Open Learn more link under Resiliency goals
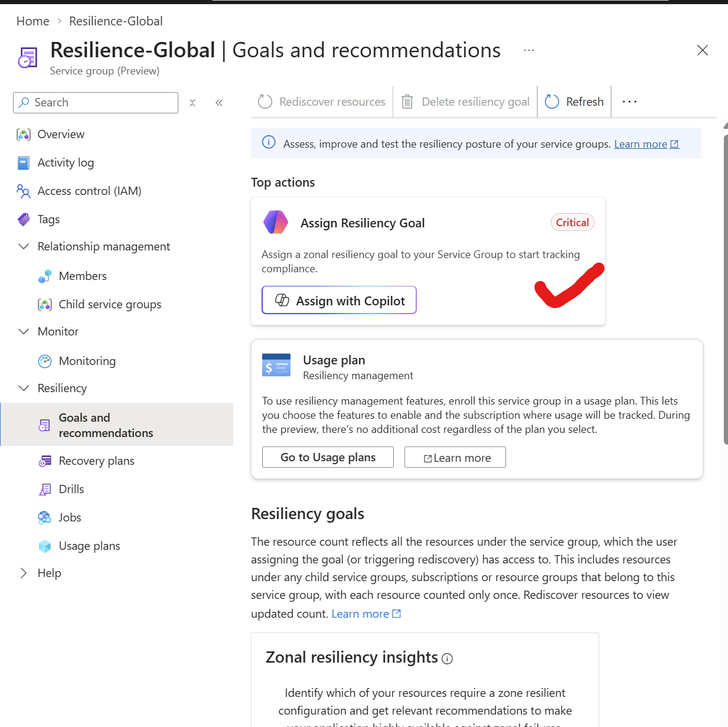 (x=366, y=614)
